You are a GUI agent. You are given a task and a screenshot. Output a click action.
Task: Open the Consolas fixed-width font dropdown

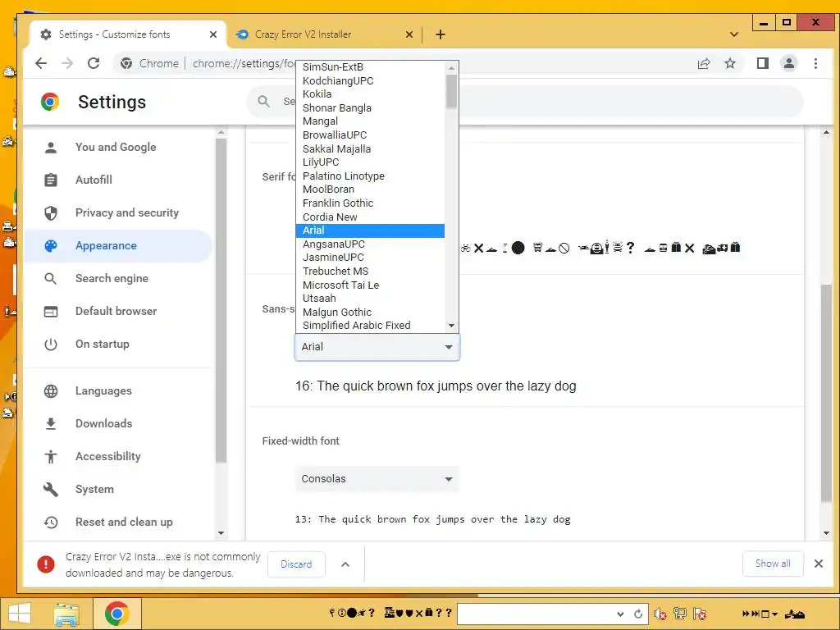click(x=377, y=479)
